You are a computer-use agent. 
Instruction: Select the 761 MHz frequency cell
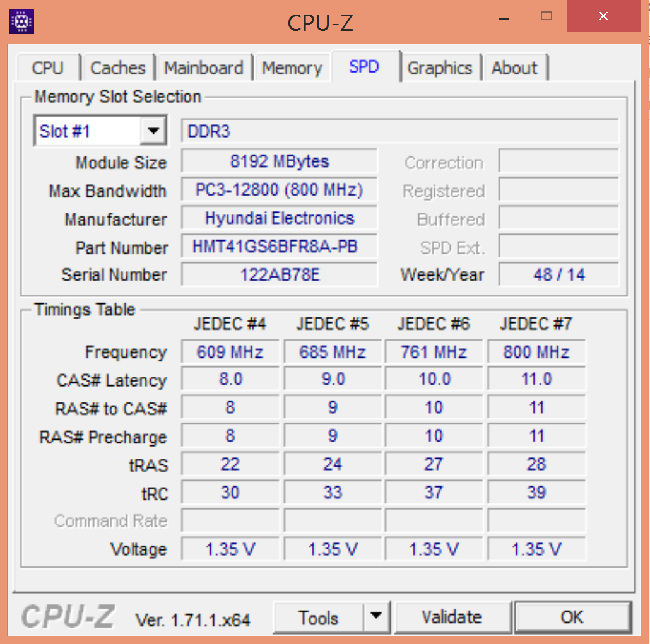click(x=434, y=352)
